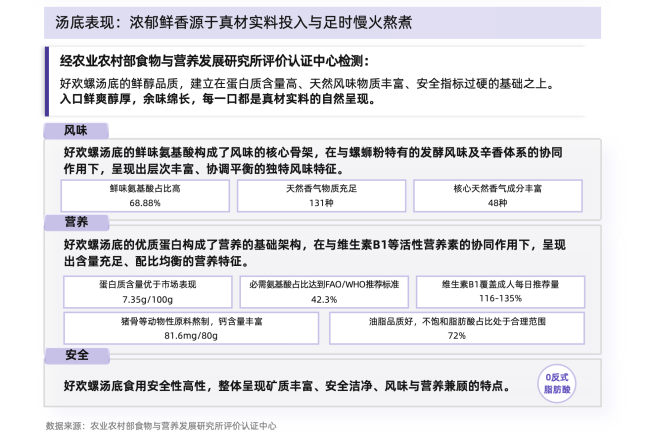The image size is (650, 438).
Task: Select the 营养 section label
Action: (x=77, y=222)
